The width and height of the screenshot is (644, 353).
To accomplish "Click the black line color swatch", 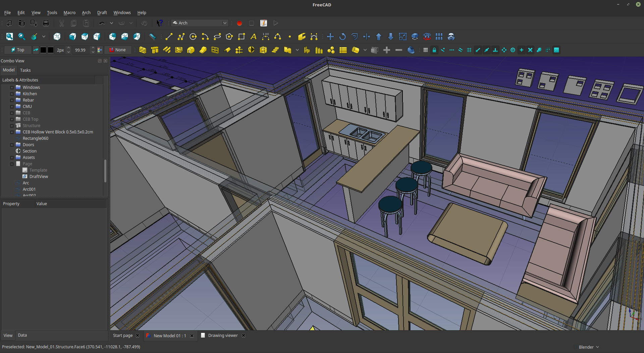I will tap(43, 50).
